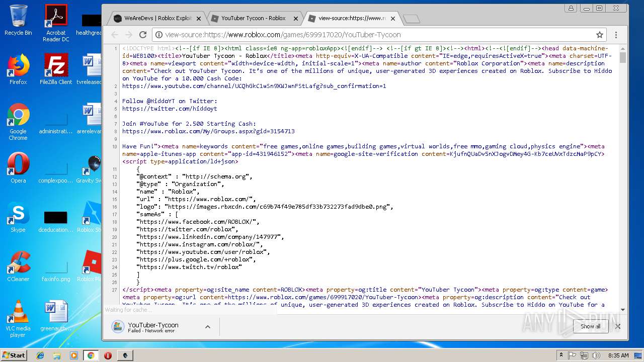Viewport: 644px width, 362px height.
Task: Open the Opera taskbar icon
Action: tap(108, 355)
